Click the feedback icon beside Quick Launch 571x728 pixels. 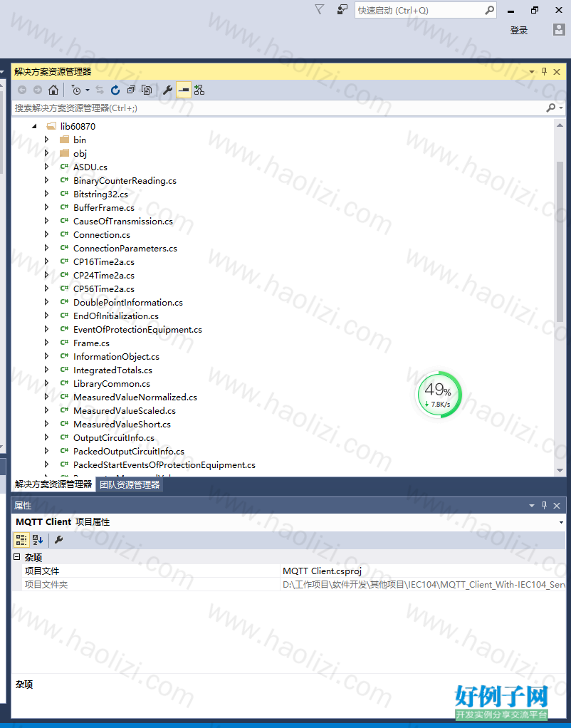pyautogui.click(x=342, y=9)
